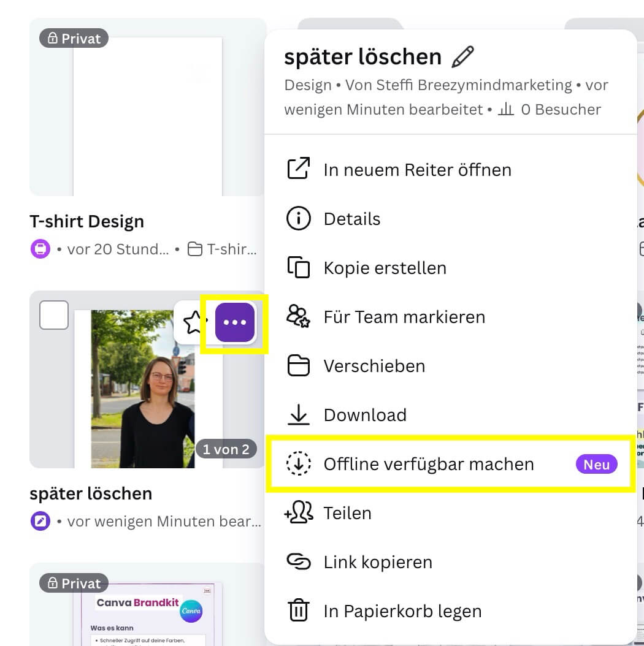Click the trash icon for Papierkorb

299,611
